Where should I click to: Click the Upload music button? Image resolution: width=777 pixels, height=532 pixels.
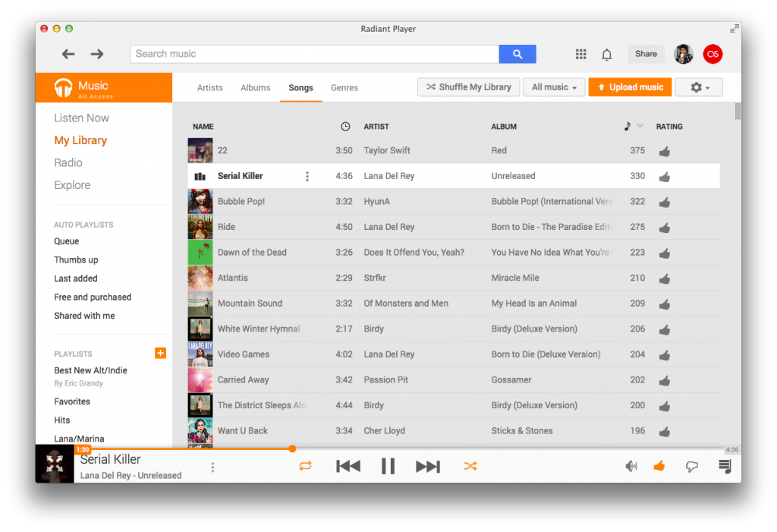(630, 87)
